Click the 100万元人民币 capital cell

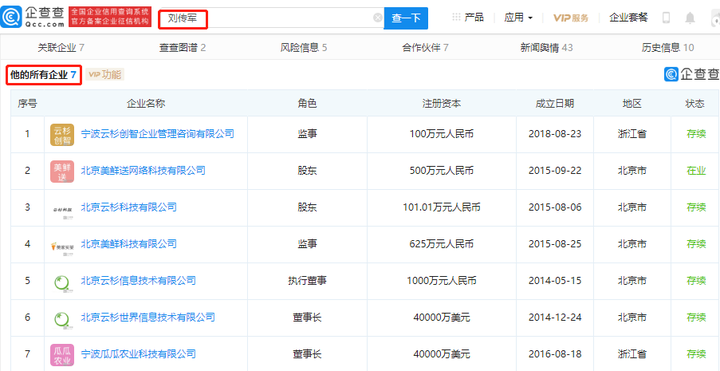click(441, 134)
